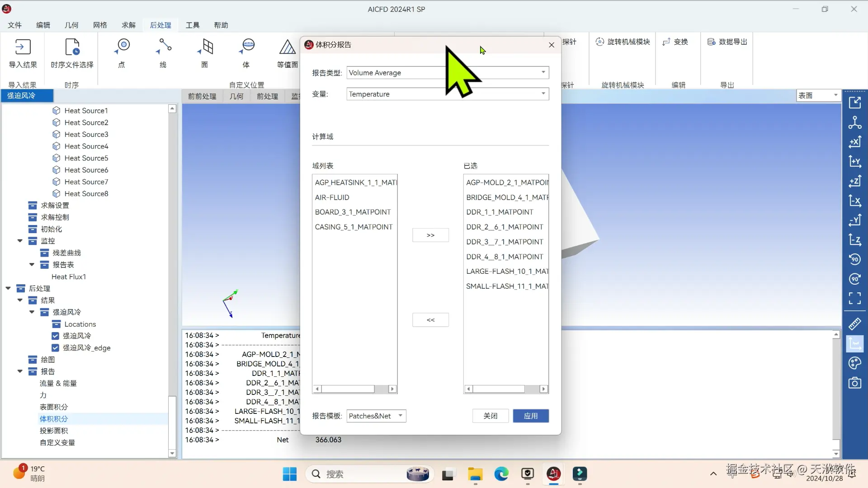The width and height of the screenshot is (868, 488).
Task: Switch to the 前前处理 tab
Action: (202, 96)
